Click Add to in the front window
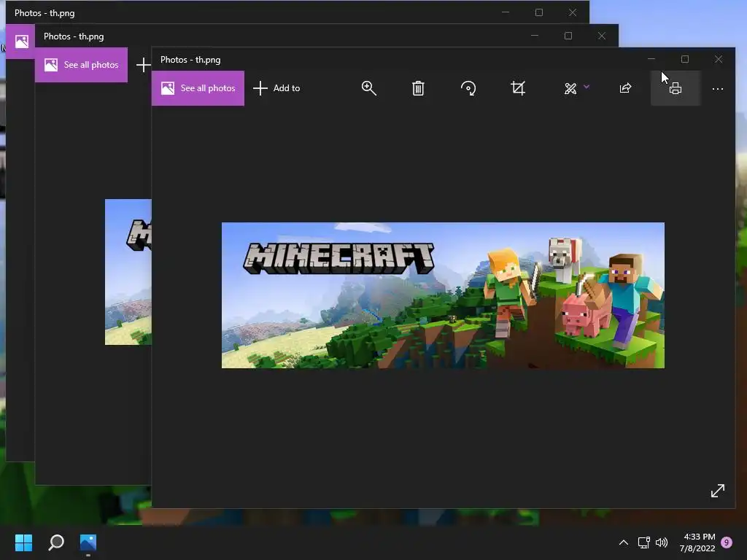Image resolution: width=747 pixels, height=560 pixels. tap(276, 88)
